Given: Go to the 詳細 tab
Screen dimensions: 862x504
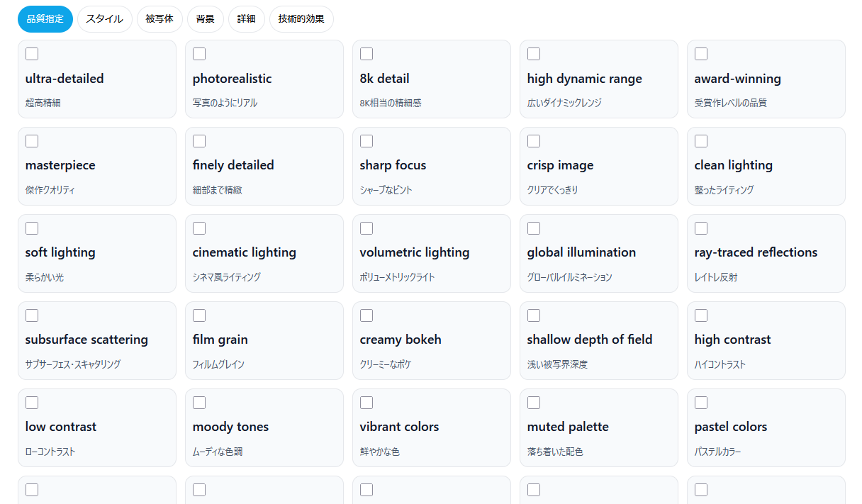Looking at the screenshot, I should (246, 19).
